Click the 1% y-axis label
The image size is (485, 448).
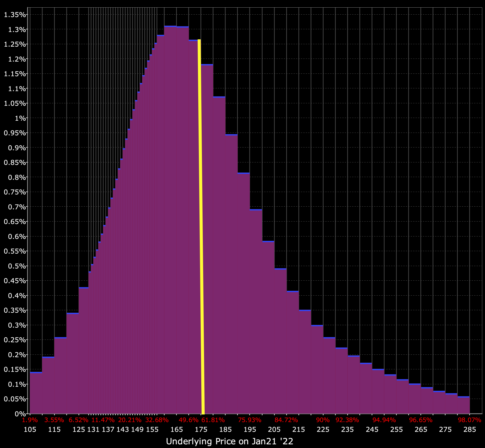tap(20, 118)
